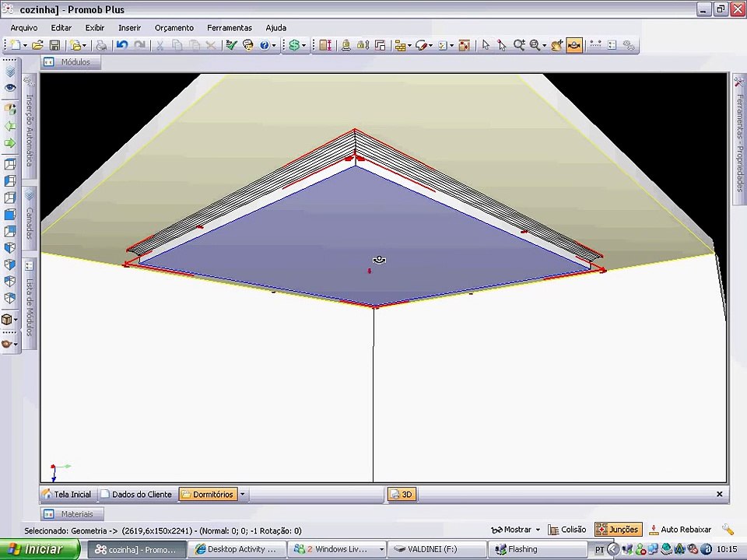The height and width of the screenshot is (560, 747).
Task: Open the Editar menu
Action: [61, 28]
